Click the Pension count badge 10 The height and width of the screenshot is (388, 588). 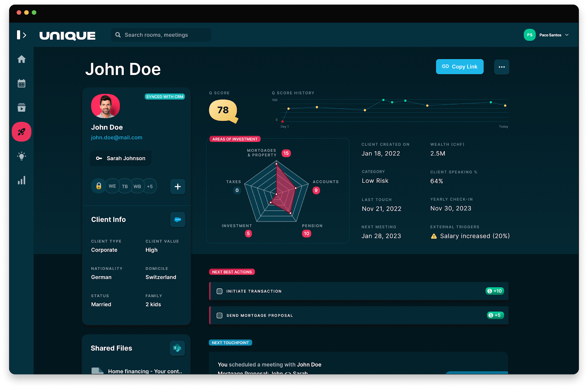click(306, 234)
